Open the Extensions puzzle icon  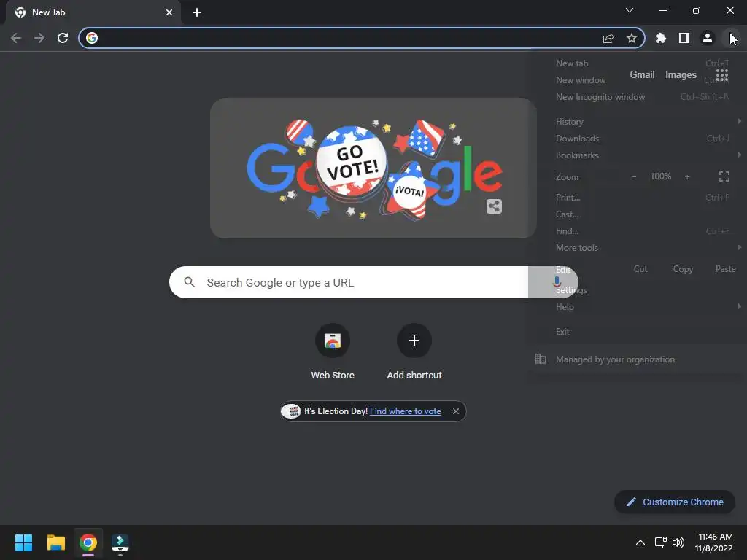661,38
